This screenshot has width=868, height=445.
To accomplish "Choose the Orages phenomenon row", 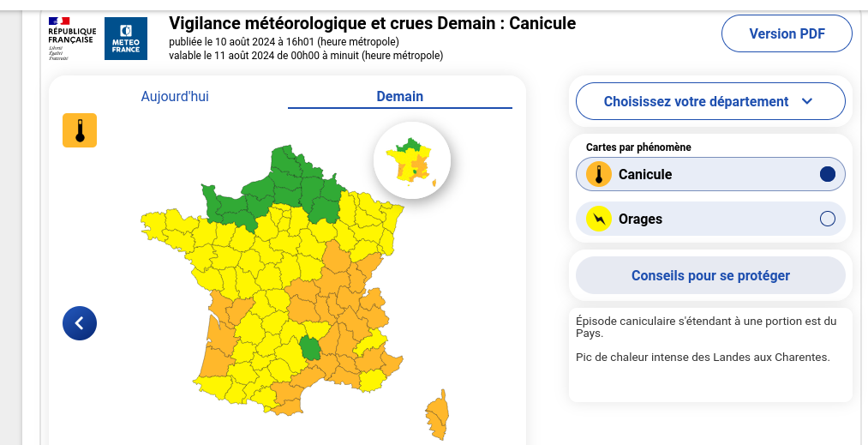I will click(x=709, y=219).
